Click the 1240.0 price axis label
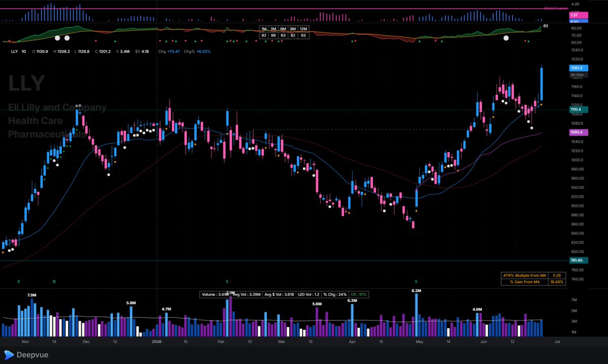 576,50
